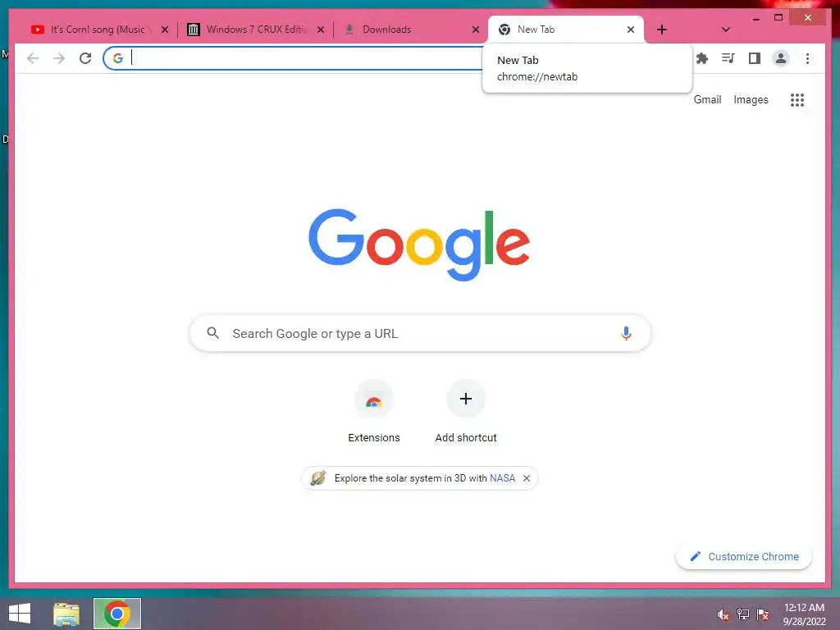Open the Extensions shortcut tile
The height and width of the screenshot is (630, 840).
pos(374,399)
